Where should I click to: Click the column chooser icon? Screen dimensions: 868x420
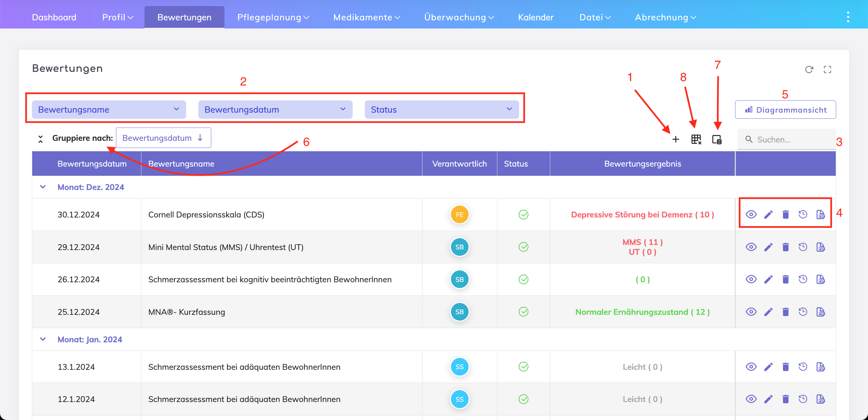coord(717,139)
